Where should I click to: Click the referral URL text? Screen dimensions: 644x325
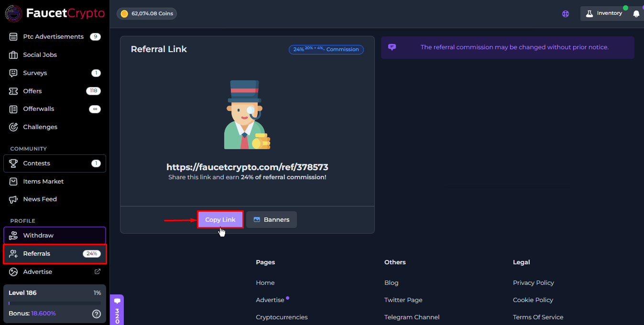coord(247,167)
